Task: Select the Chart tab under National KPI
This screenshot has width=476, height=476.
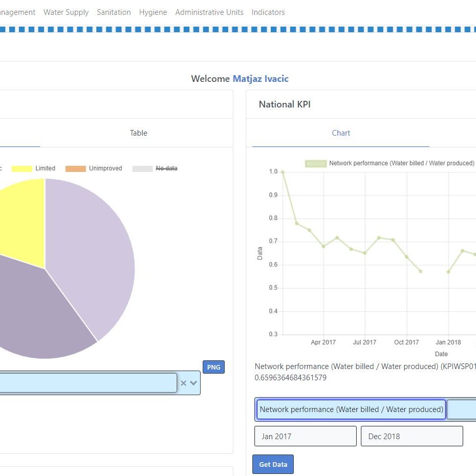Action: 341,133
